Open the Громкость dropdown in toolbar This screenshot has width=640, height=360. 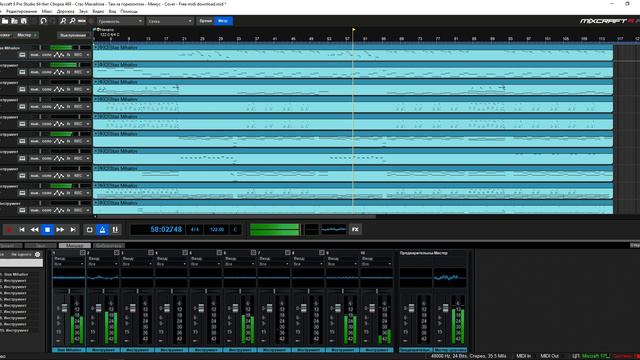[120, 21]
